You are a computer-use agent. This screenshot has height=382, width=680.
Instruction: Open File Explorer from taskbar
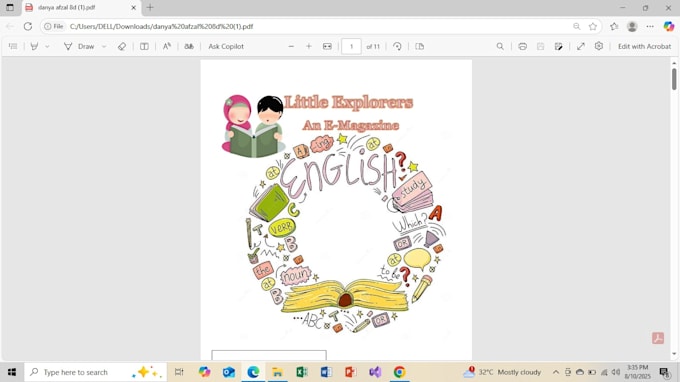[278, 372]
